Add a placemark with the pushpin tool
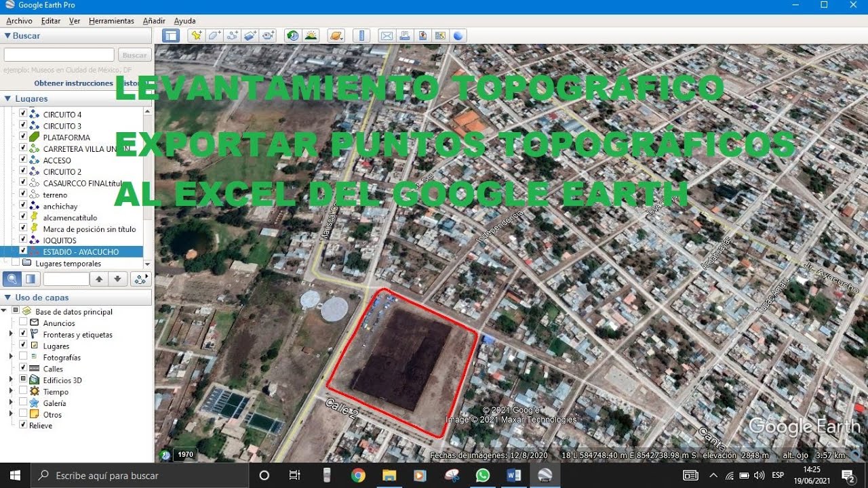 click(x=197, y=36)
